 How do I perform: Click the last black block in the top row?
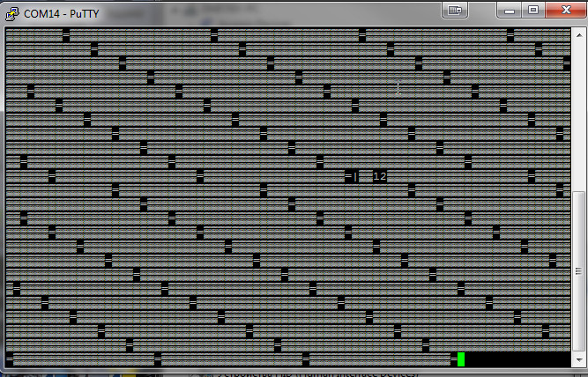pos(510,34)
